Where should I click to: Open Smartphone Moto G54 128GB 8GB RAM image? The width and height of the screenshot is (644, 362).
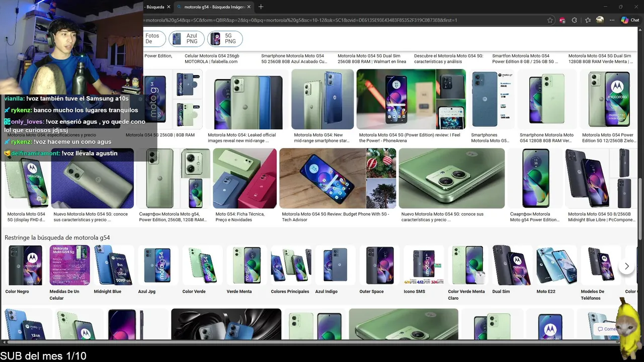click(547, 99)
